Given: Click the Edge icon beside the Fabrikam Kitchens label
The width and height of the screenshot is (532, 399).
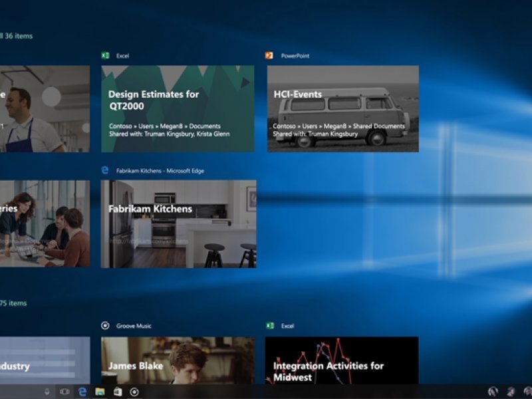Looking at the screenshot, I should 105,170.
